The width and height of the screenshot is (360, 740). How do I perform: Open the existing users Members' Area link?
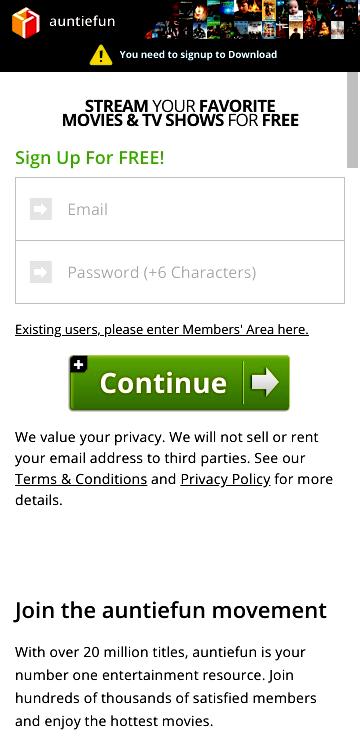(162, 329)
